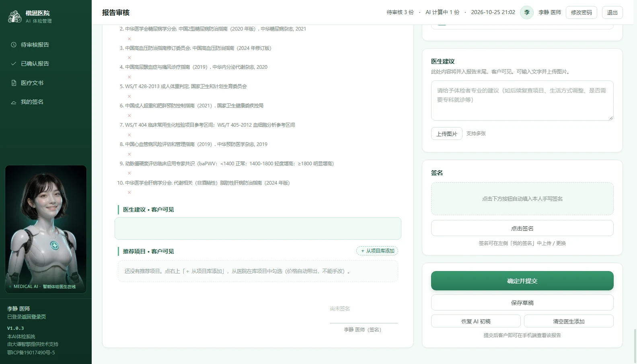
Task: Click version text V1.0.3
Action: 15,328
